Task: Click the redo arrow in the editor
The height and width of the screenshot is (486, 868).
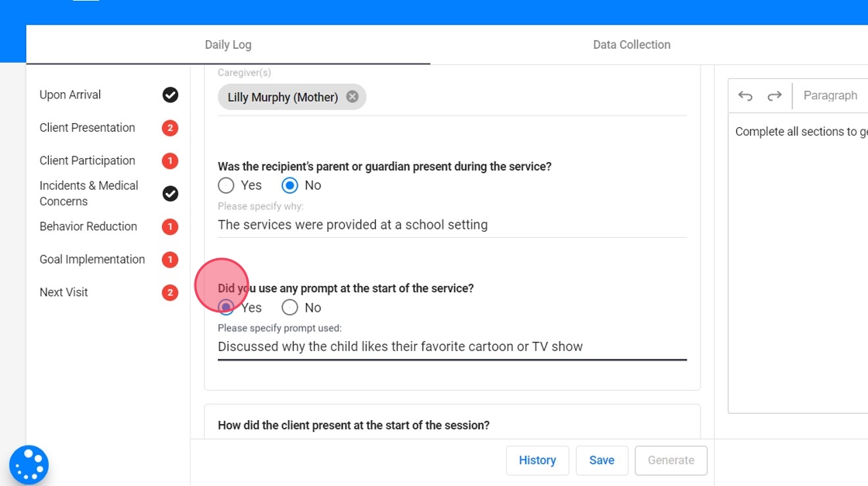Action: pyautogui.click(x=774, y=96)
